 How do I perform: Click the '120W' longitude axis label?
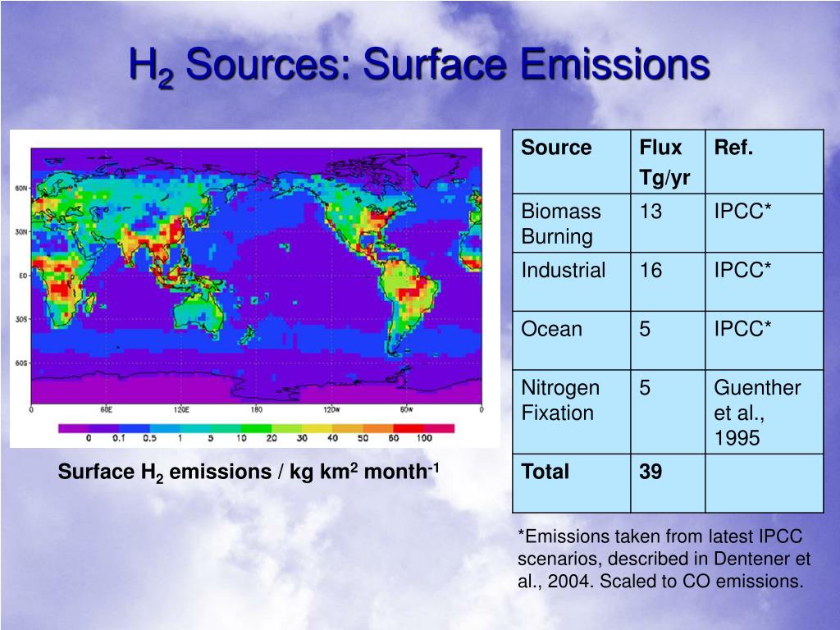331,410
